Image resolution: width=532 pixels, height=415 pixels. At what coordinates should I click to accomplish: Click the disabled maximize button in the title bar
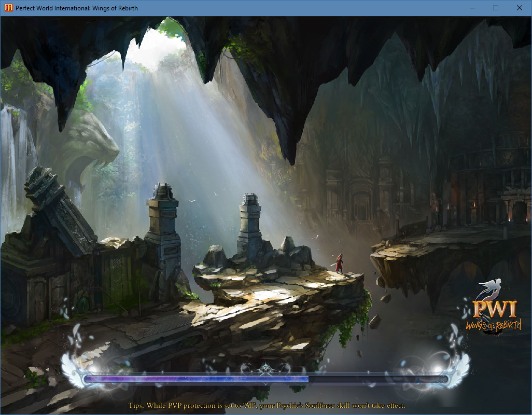click(x=496, y=8)
